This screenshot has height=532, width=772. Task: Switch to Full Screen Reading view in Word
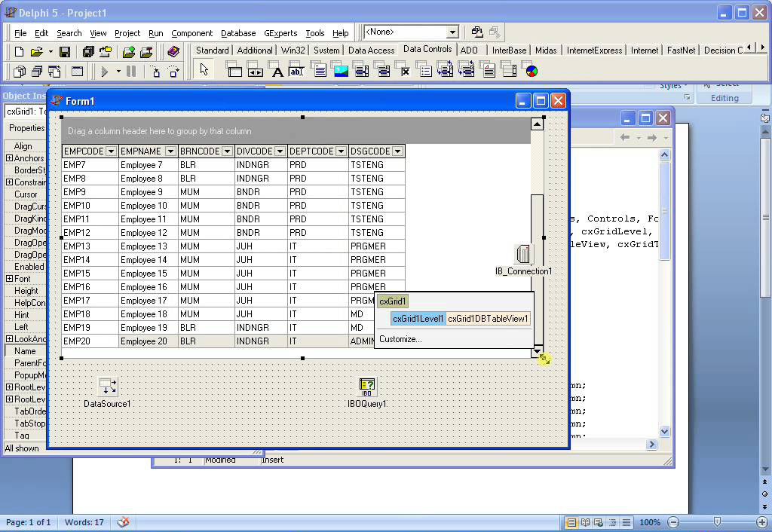585,523
